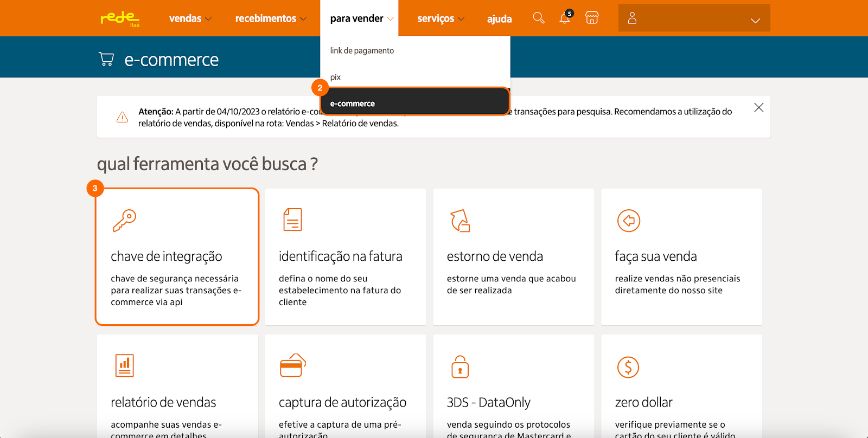Open zero dollar card title

pyautogui.click(x=643, y=402)
